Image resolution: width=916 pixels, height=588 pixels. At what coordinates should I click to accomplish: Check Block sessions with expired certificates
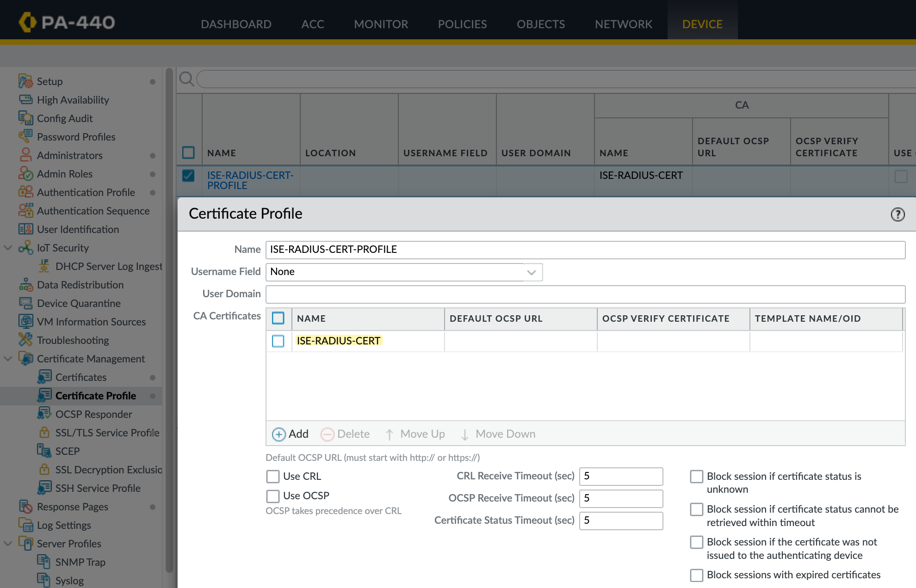pos(696,575)
